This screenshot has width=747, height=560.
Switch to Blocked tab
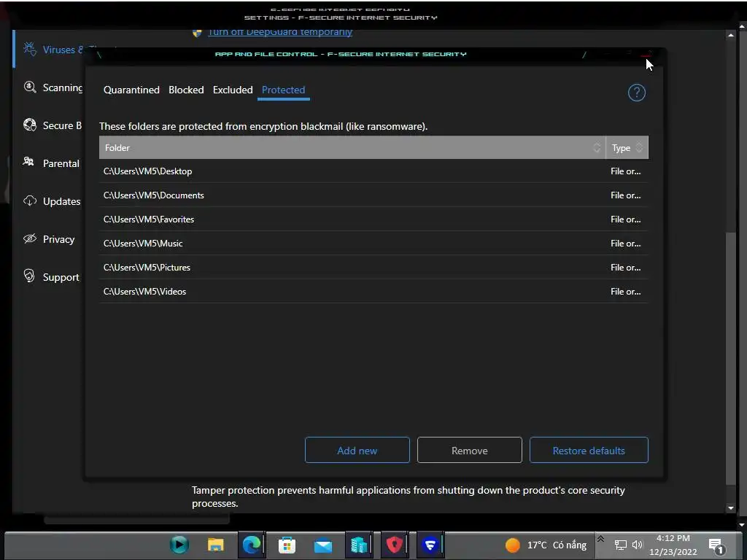[186, 90]
